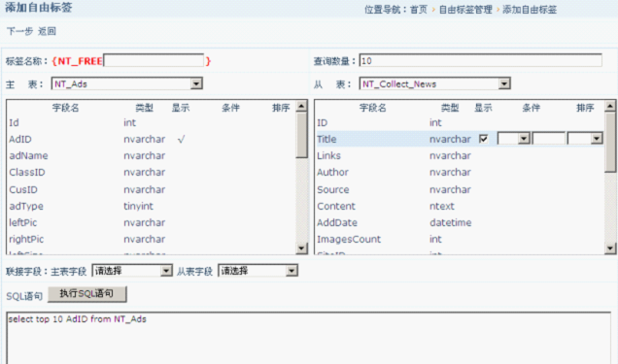Select the AdID row in main table
This screenshot has height=364, width=618.
(152, 139)
